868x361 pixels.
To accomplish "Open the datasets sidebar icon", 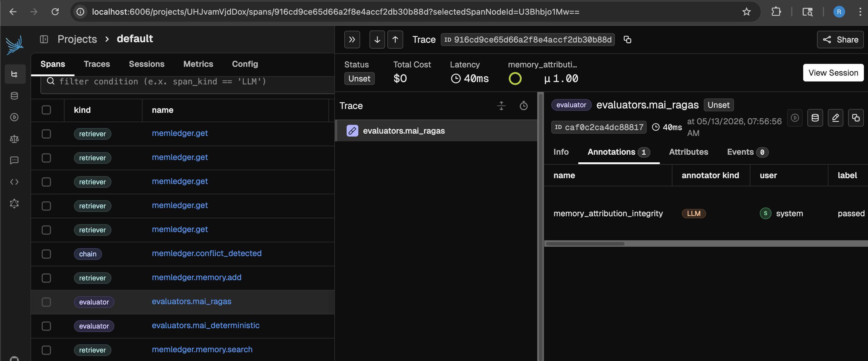I will [14, 96].
